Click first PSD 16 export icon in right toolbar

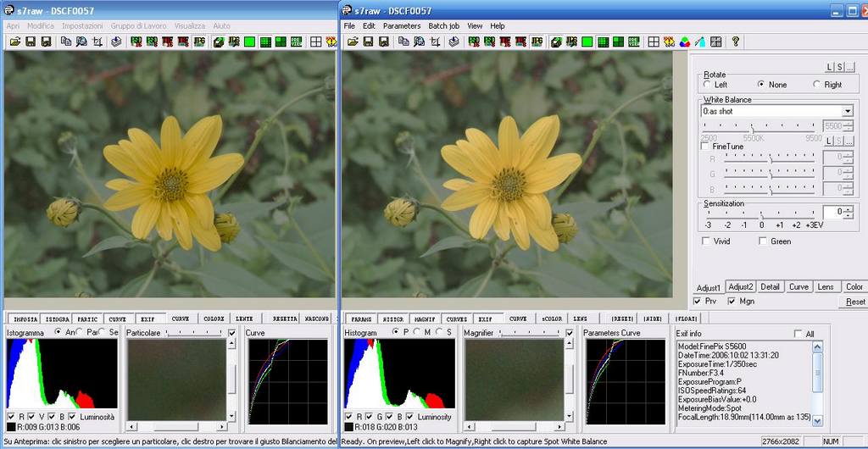tap(474, 42)
